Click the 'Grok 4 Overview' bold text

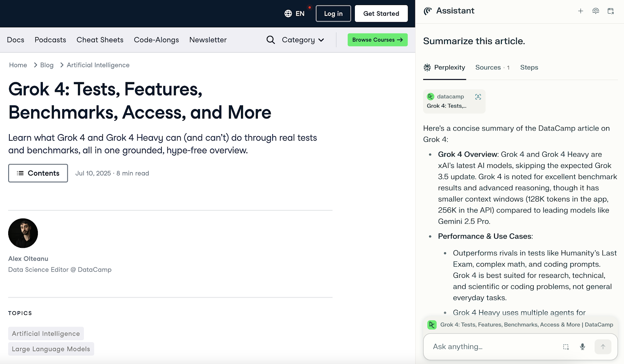click(x=468, y=154)
